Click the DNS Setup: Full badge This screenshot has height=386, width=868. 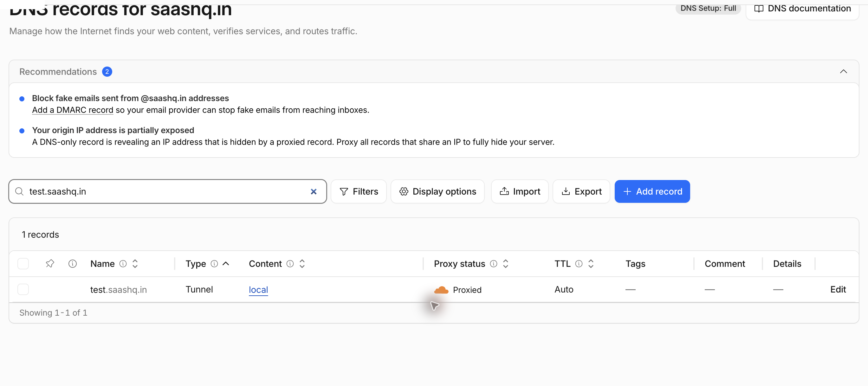tap(708, 8)
